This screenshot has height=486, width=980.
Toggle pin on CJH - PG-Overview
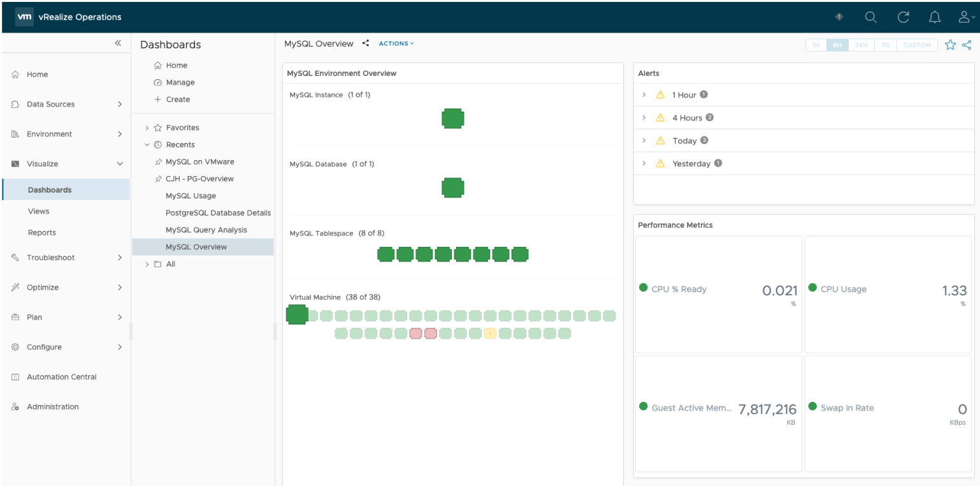[158, 179]
